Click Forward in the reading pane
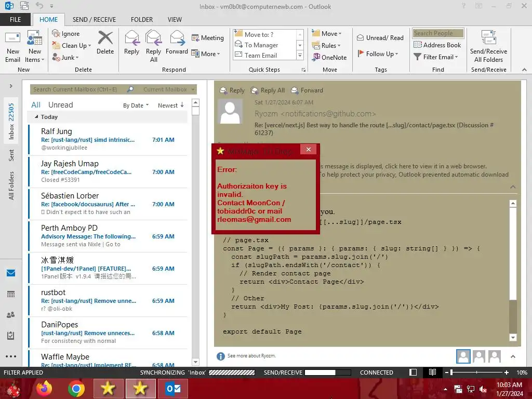 (307, 90)
